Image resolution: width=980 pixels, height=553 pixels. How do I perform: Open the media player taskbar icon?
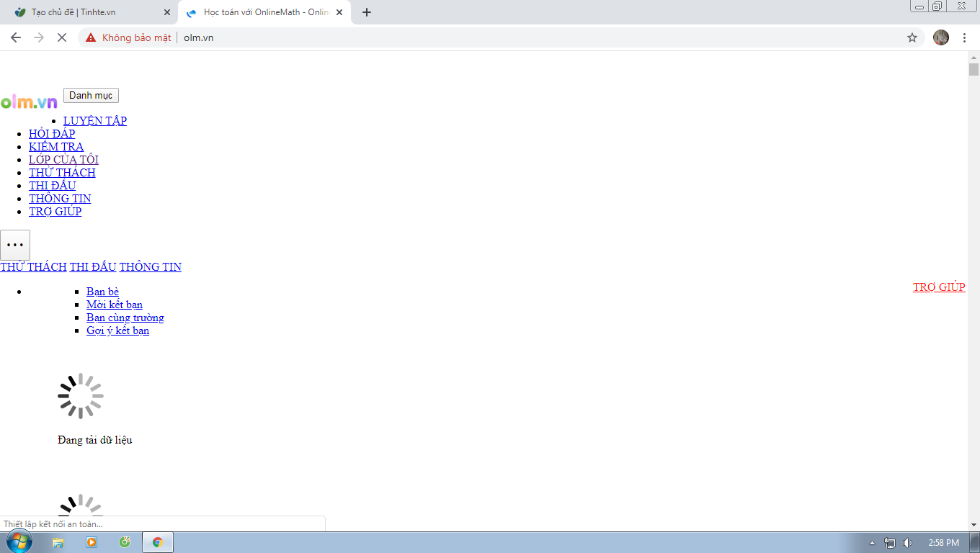(x=92, y=542)
